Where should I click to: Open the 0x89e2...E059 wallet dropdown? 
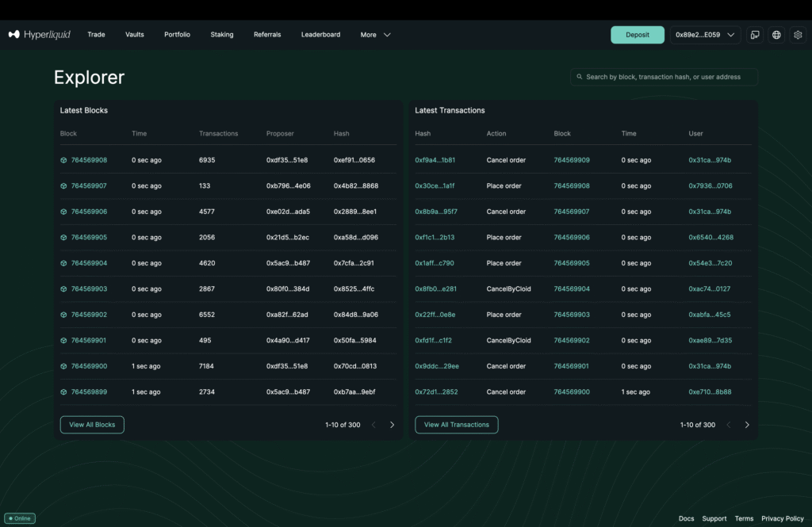pyautogui.click(x=706, y=35)
